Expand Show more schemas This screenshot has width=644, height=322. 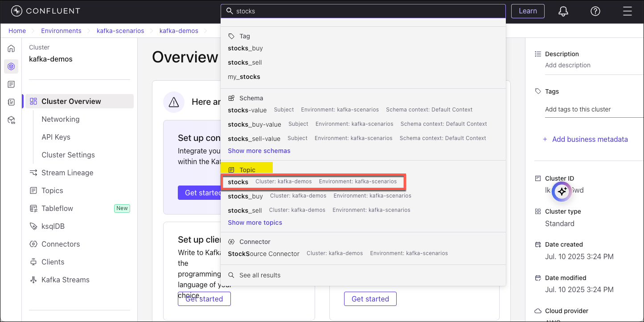point(259,151)
